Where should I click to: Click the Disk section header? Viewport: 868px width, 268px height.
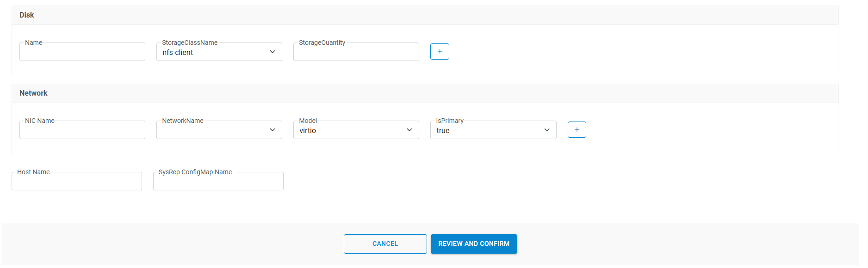tap(27, 15)
